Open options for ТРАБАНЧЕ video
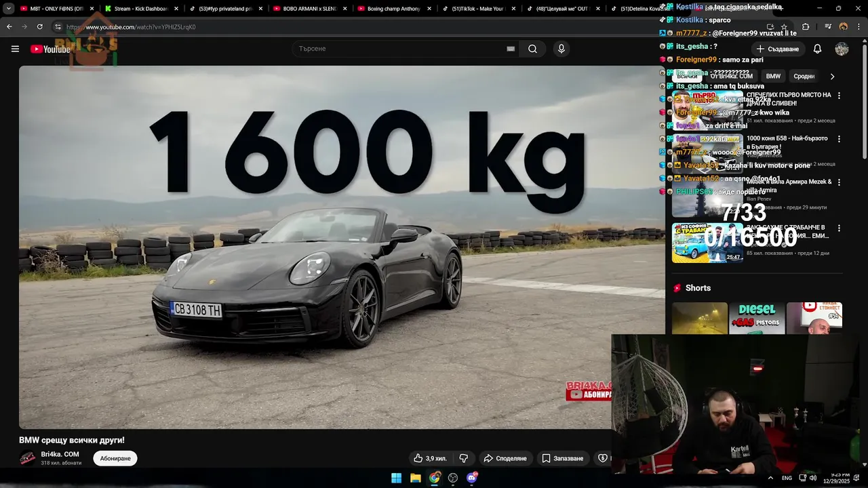The width and height of the screenshot is (868, 488). coord(839,228)
